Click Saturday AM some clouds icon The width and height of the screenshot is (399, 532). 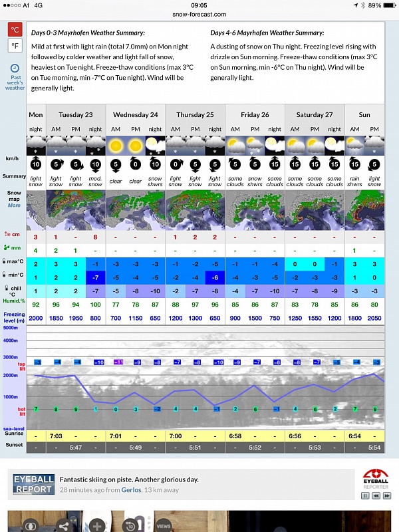coord(295,146)
